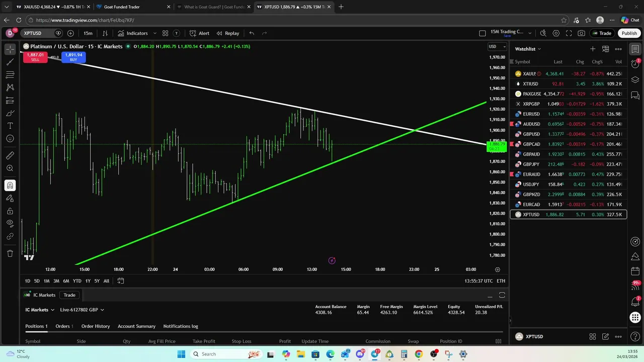
Task: Toggle lock all drawings
Action: click(x=10, y=211)
